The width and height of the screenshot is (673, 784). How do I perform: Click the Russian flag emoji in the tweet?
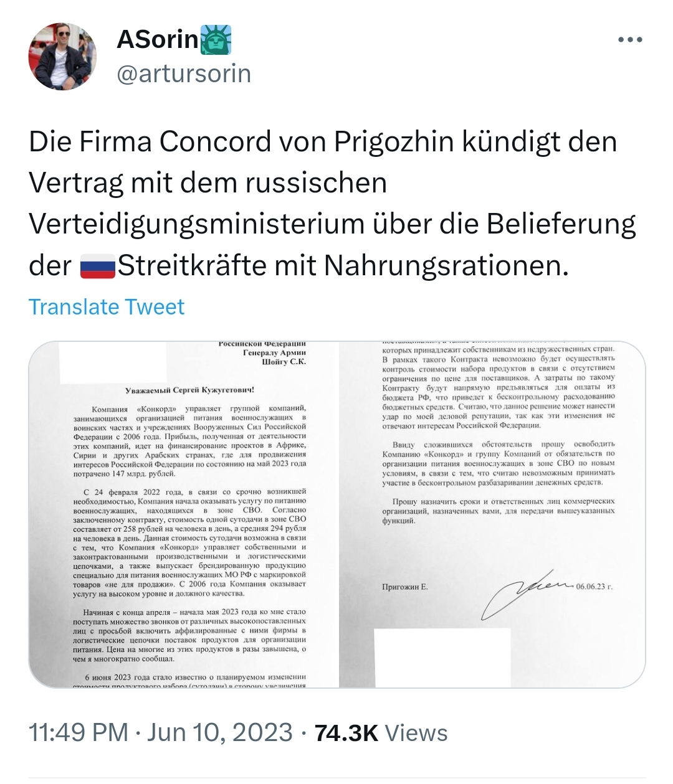click(98, 267)
